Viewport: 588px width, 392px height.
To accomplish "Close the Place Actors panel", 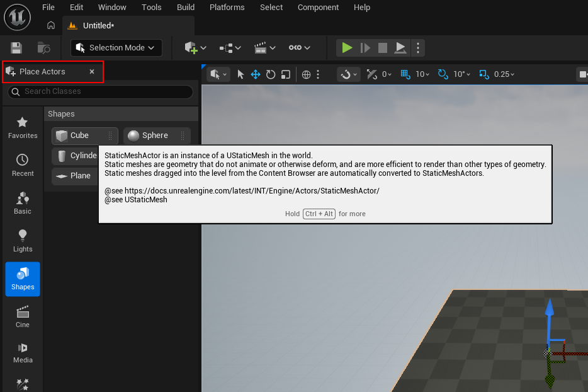I will tap(92, 71).
